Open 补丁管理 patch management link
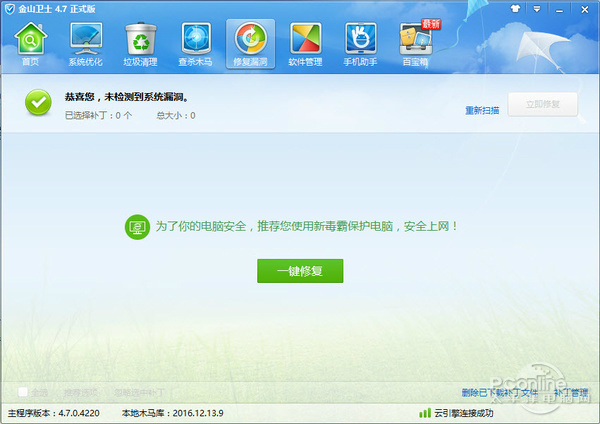This screenshot has height=424, width=600. [x=571, y=392]
